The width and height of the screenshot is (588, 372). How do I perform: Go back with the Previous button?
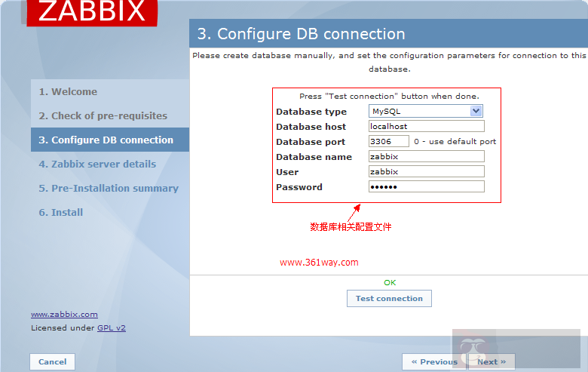click(x=434, y=362)
